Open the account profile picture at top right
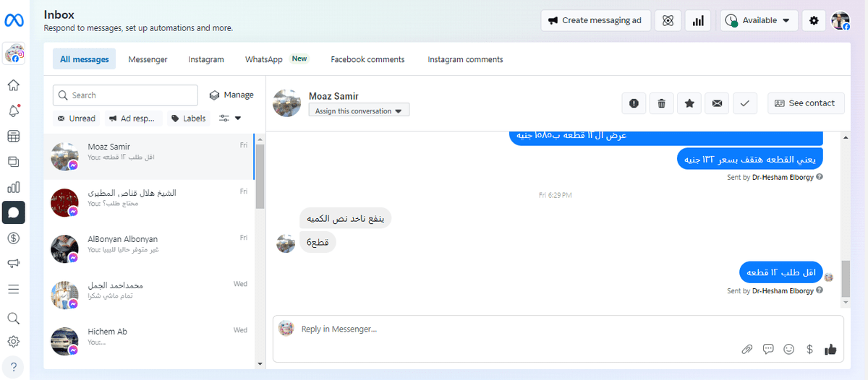The image size is (868, 380). [x=841, y=21]
